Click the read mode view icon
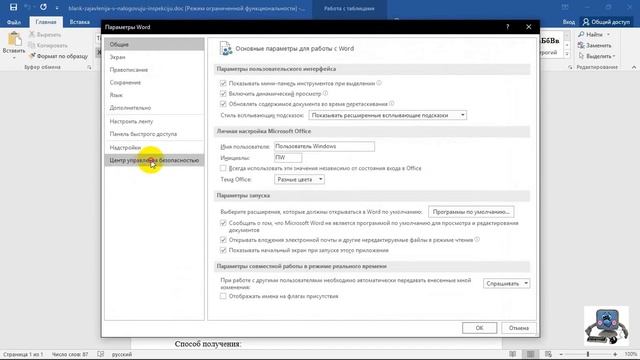This screenshot has width=640, height=360. pyautogui.click(x=513, y=354)
